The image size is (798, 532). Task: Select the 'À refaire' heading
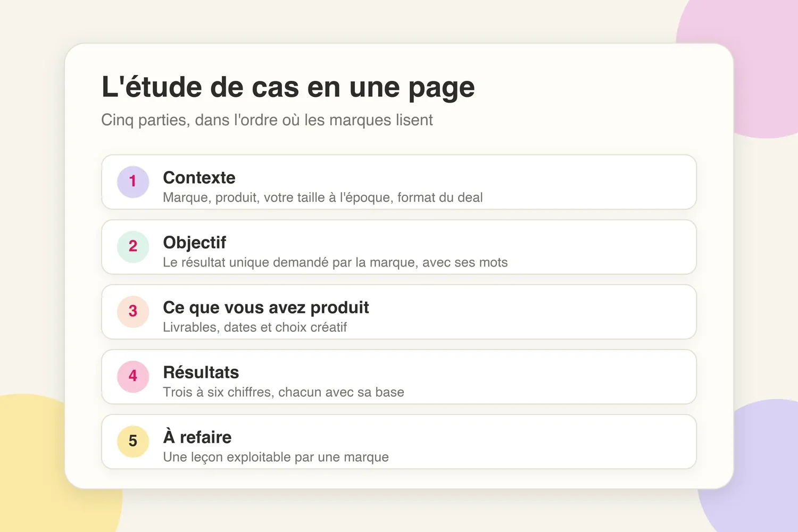coord(197,437)
